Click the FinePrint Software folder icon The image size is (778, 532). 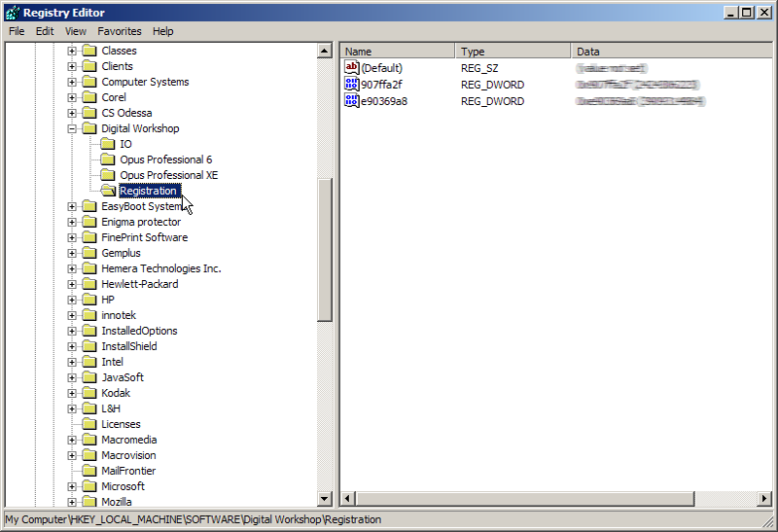89,237
